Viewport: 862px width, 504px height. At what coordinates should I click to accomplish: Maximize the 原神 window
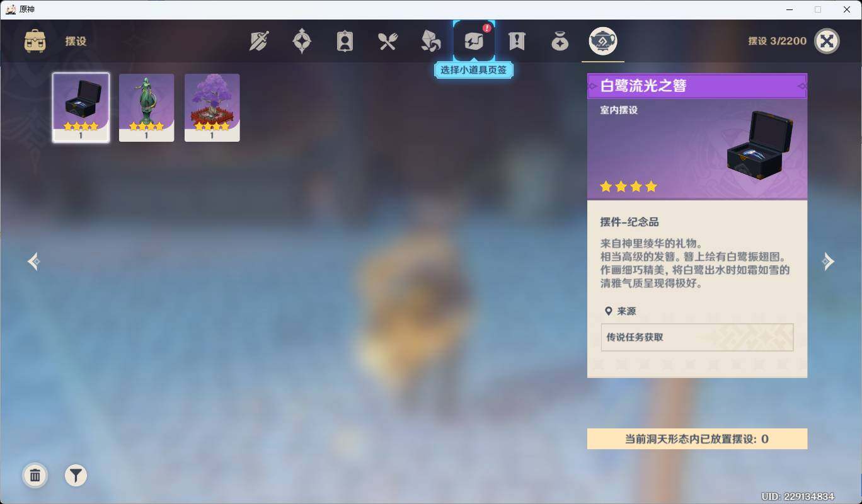tap(818, 9)
